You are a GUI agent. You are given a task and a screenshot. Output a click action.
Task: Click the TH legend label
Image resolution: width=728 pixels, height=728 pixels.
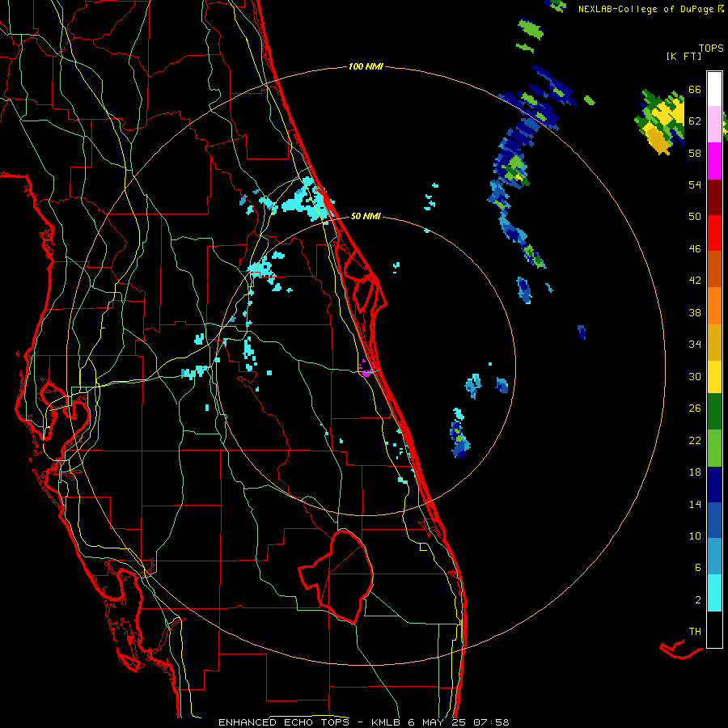click(695, 631)
